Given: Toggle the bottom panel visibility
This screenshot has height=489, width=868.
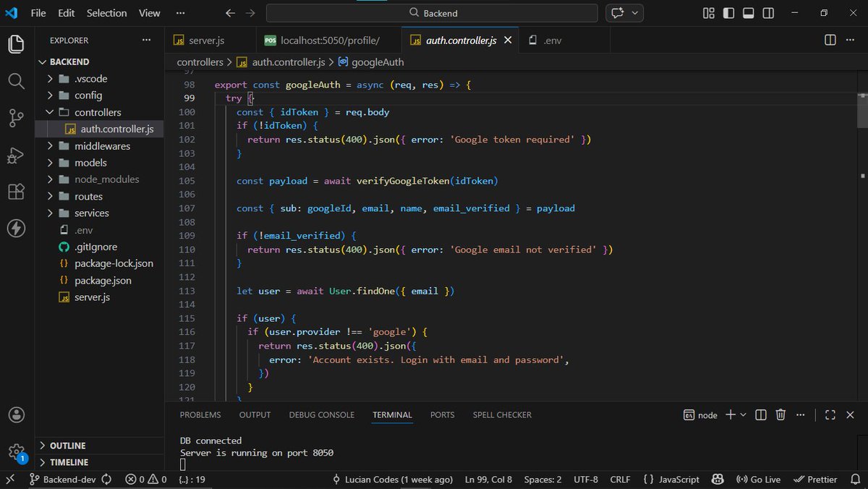Looking at the screenshot, I should point(747,12).
